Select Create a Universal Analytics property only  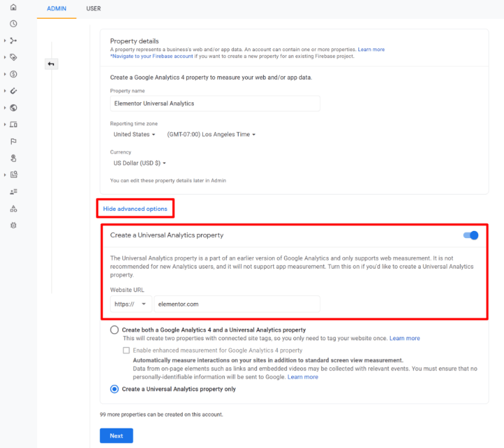pos(114,389)
